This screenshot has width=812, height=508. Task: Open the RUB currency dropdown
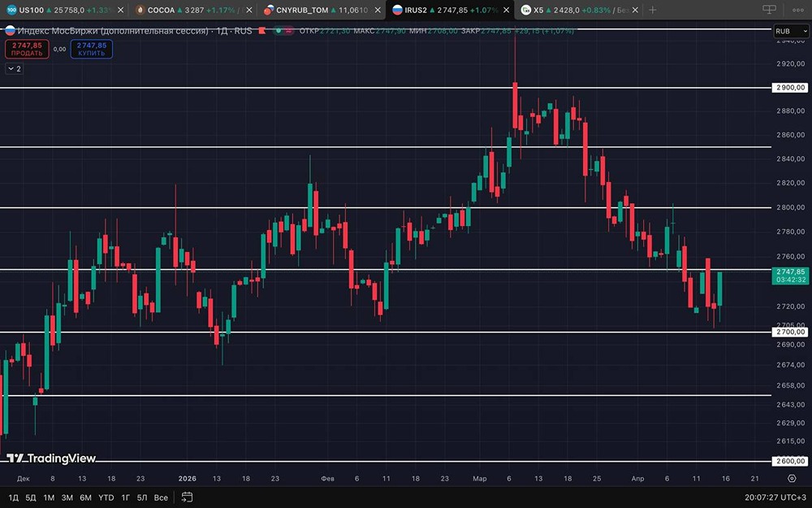pos(792,30)
